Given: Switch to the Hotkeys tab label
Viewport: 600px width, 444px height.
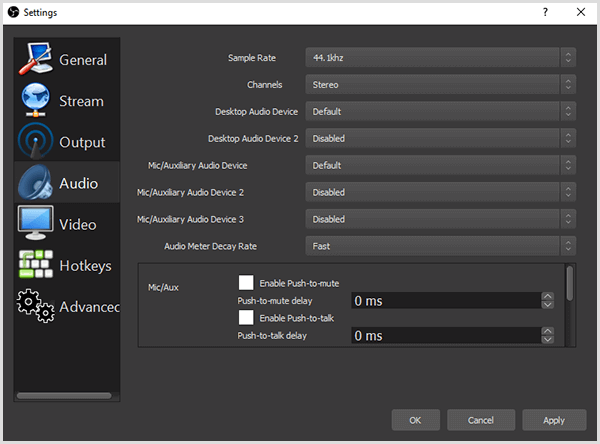Looking at the screenshot, I should coord(85,266).
